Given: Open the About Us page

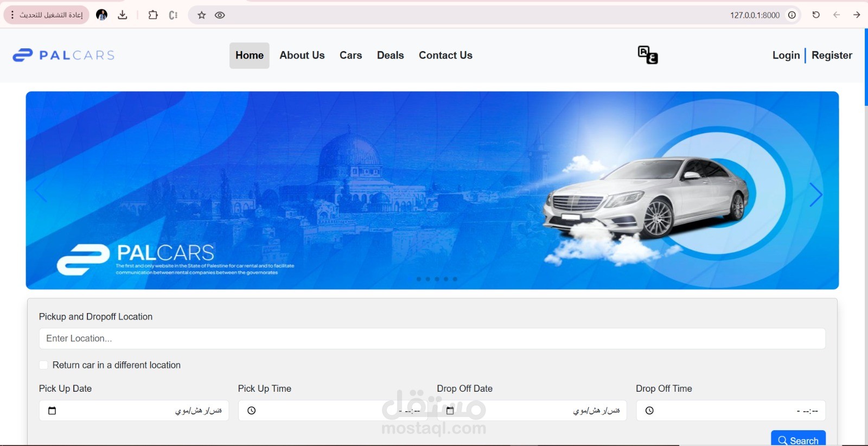Looking at the screenshot, I should click(x=302, y=55).
